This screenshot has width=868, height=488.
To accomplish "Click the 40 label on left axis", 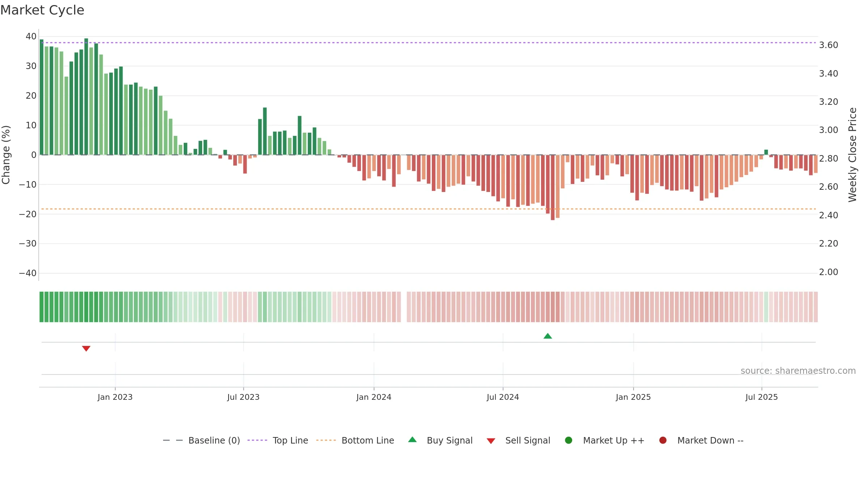I will click(x=31, y=36).
